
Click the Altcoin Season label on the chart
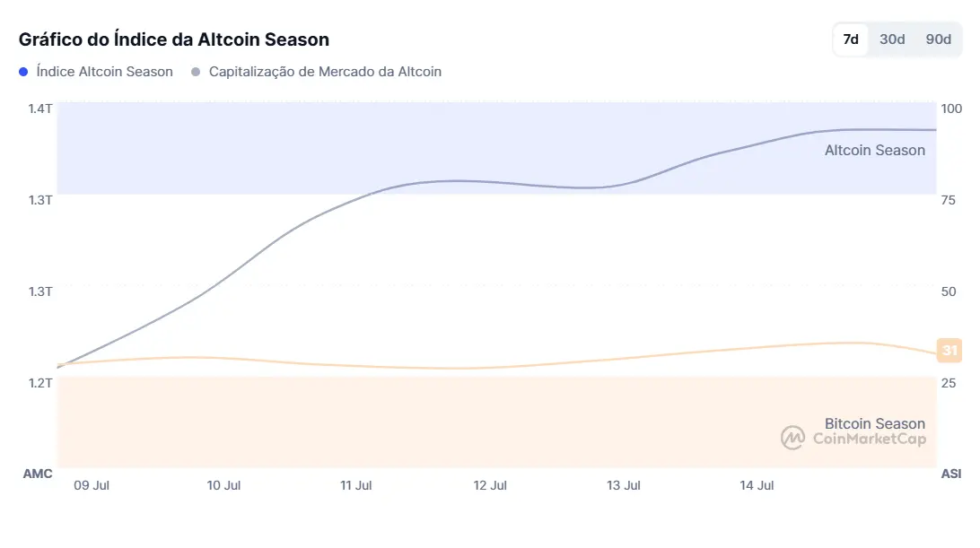[874, 150]
